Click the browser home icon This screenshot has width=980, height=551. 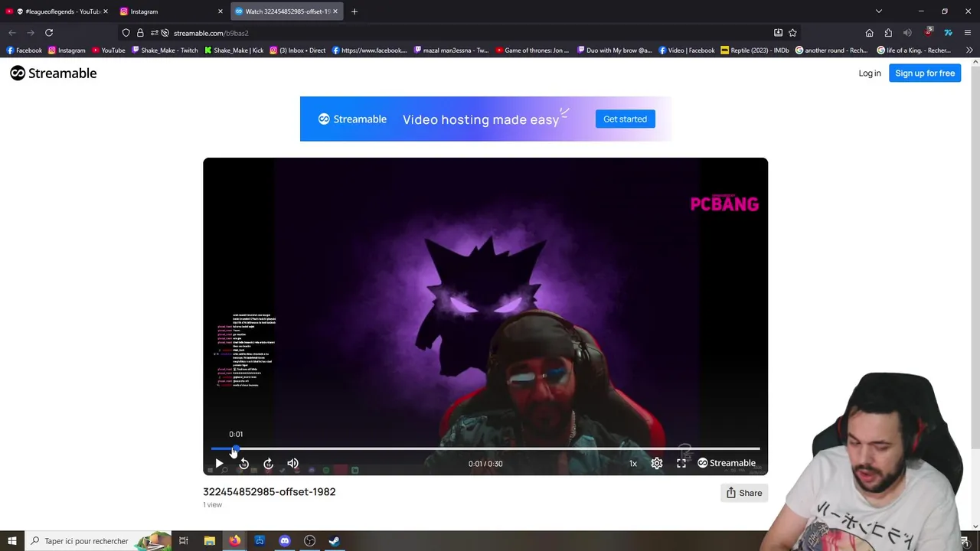point(869,33)
